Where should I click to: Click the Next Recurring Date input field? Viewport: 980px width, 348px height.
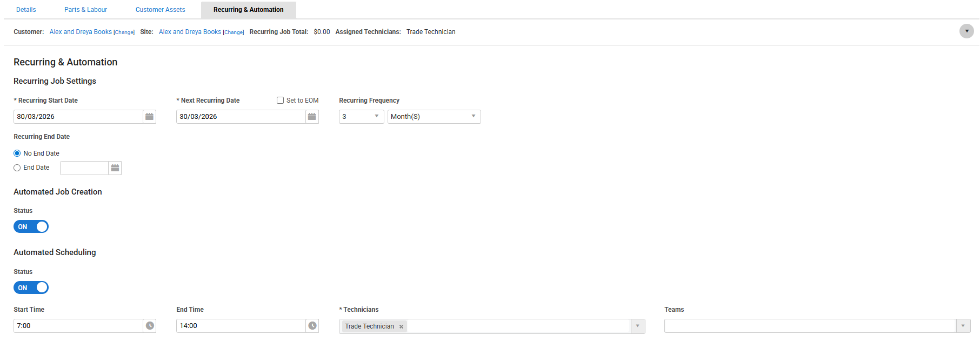(241, 117)
